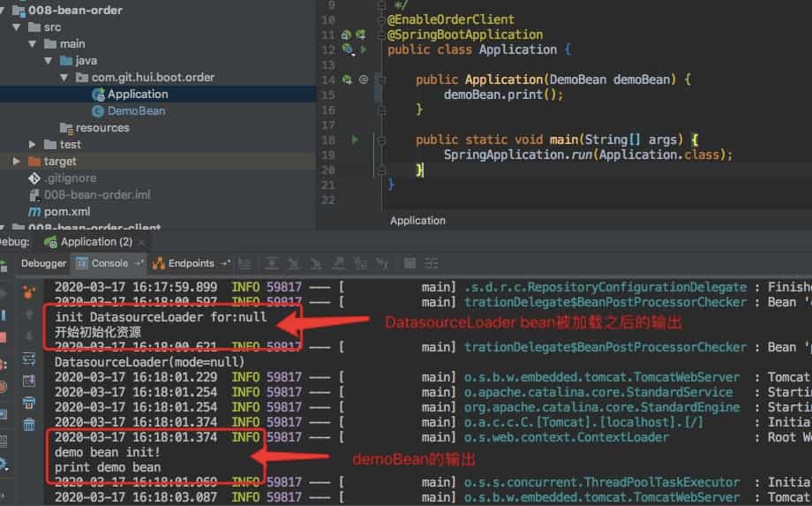The image size is (812, 506).
Task: Expand the test folder
Action: [33, 144]
